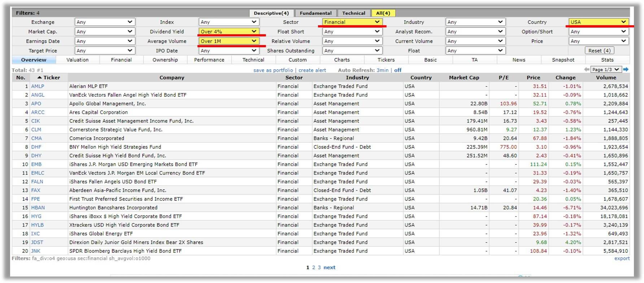Open the Exchange filter dropdown

pyautogui.click(x=105, y=22)
